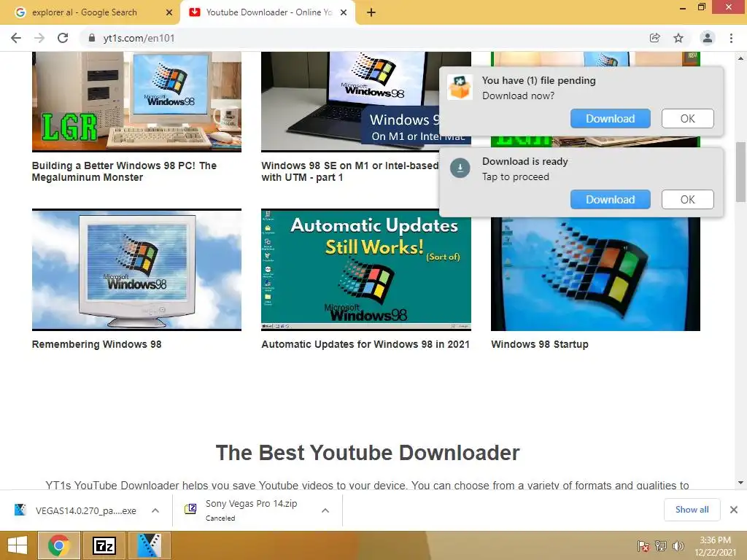Image resolution: width=747 pixels, height=560 pixels.
Task: Open 7-Zip from the taskbar
Action: [x=104, y=545]
